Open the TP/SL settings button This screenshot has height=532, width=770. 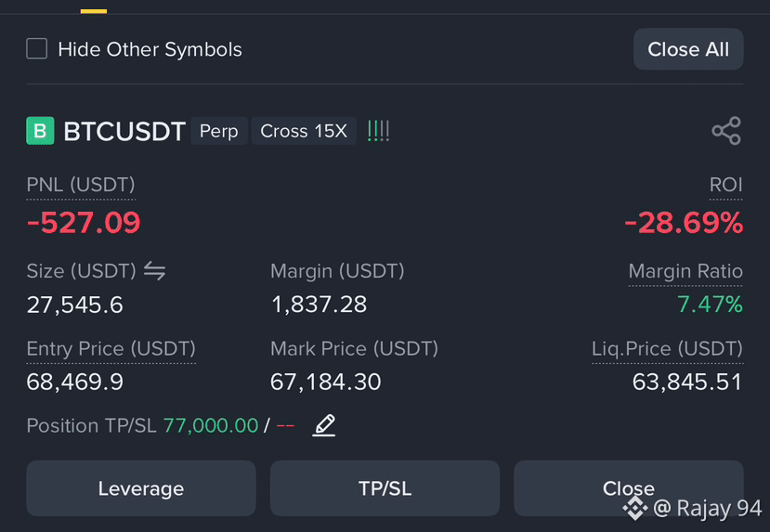(385, 488)
